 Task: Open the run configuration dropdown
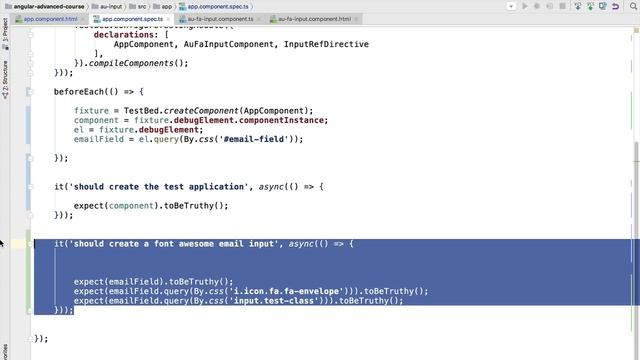[x=511, y=6]
